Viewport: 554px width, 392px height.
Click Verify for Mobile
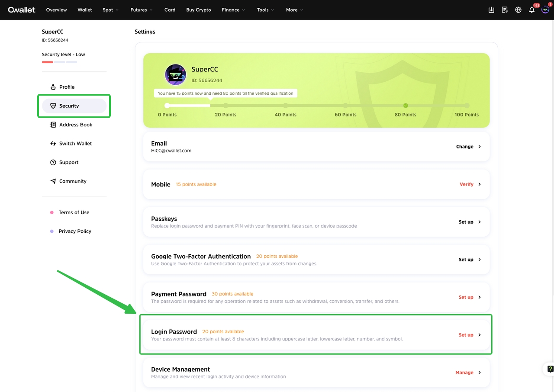(470, 184)
